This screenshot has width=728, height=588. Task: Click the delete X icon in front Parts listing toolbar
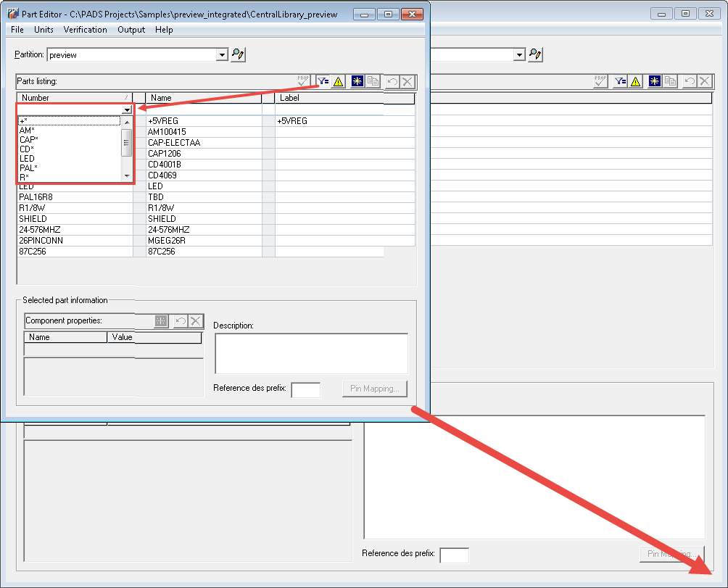coord(408,82)
